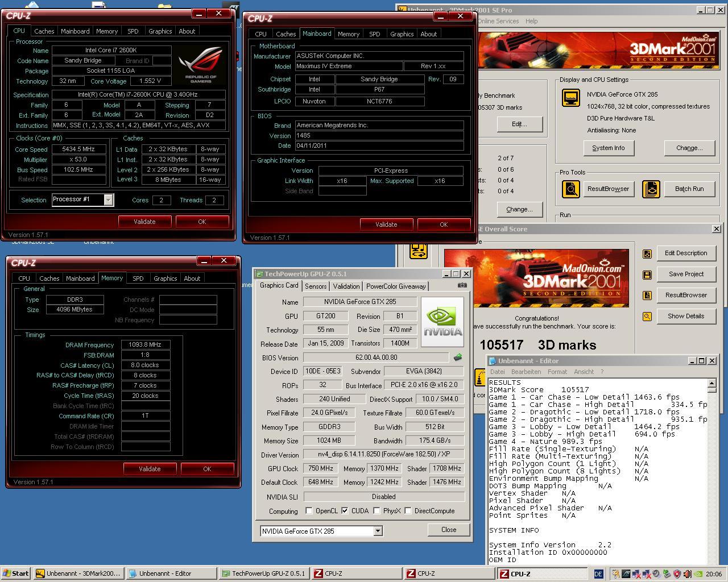Click Validate in the CPU tab window

144,222
